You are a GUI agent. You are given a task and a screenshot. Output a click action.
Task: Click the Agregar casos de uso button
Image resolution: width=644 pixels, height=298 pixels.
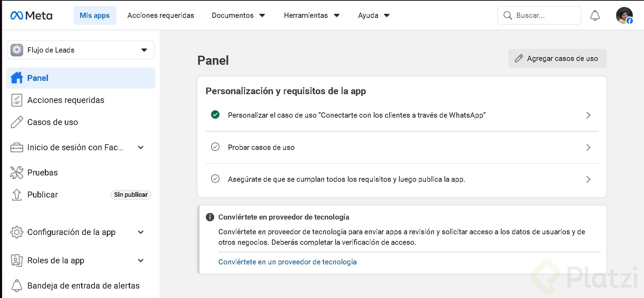click(557, 58)
